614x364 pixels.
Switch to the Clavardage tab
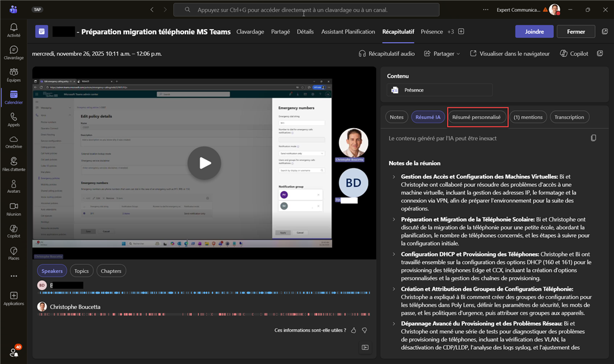[x=250, y=32]
